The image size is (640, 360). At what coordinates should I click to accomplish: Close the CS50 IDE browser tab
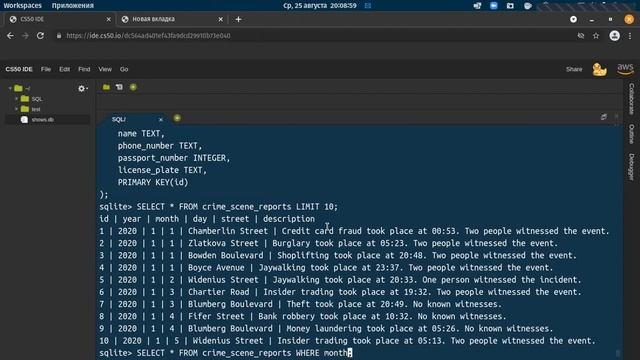coord(109,19)
